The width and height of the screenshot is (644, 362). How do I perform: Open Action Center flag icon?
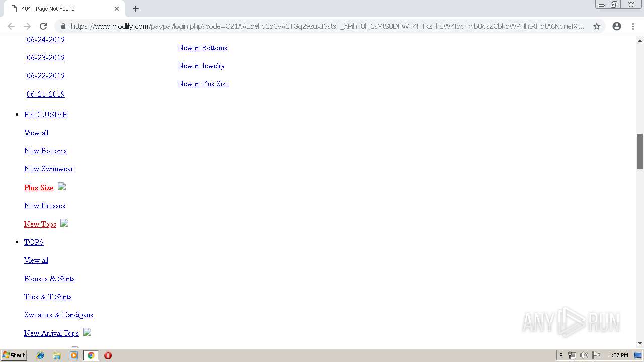coord(596,355)
